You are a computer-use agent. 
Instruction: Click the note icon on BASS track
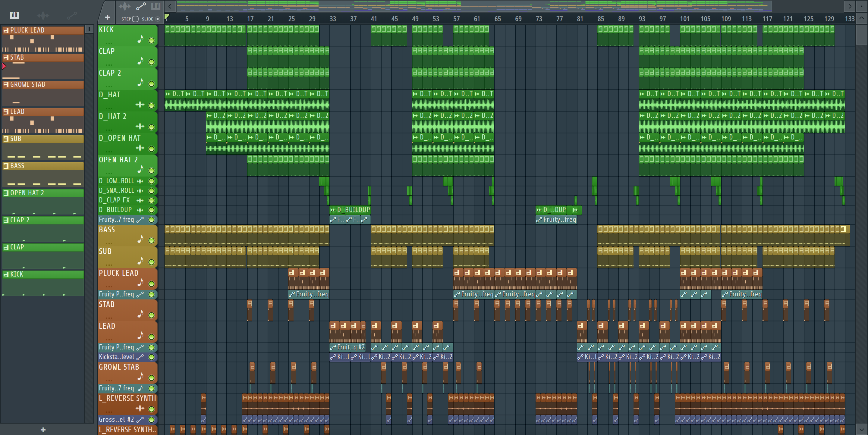coord(140,239)
